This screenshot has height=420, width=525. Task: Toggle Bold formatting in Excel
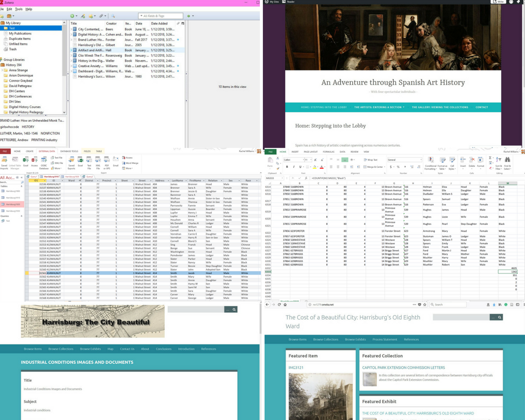286,167
